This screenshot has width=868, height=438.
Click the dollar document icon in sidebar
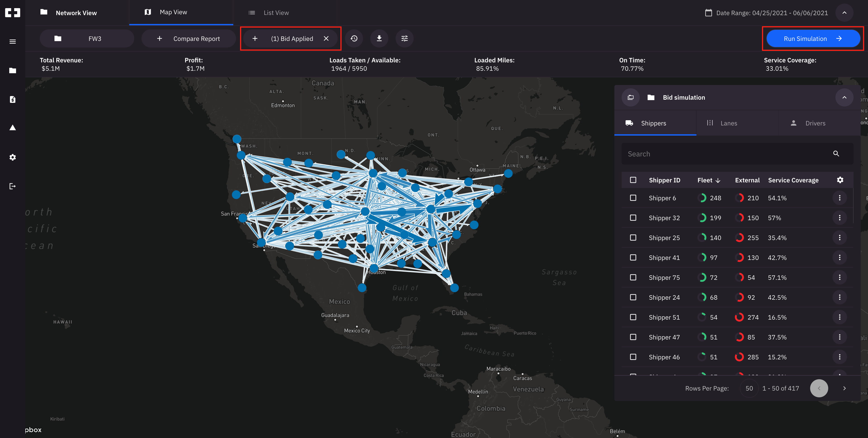coord(12,99)
